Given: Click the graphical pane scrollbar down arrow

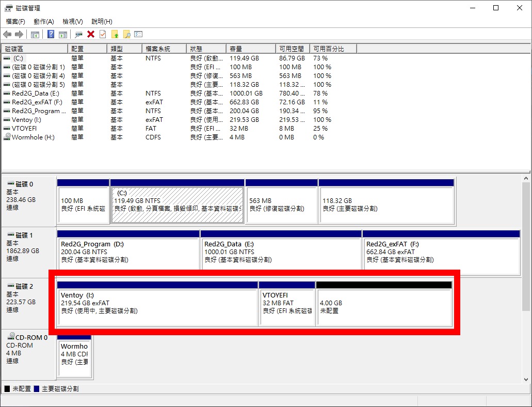Looking at the screenshot, I should 526,379.
